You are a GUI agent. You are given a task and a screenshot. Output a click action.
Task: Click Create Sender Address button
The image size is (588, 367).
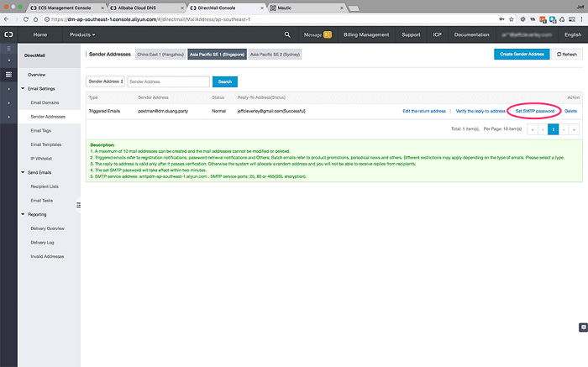522,54
